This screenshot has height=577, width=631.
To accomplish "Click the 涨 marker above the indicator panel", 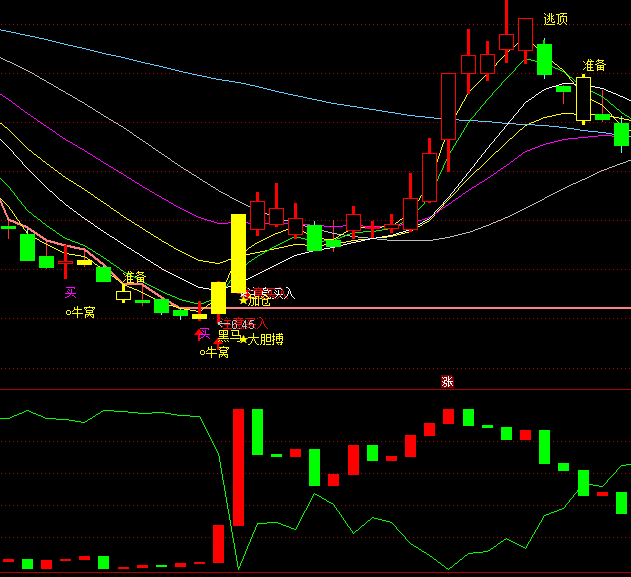I will 447,382.
